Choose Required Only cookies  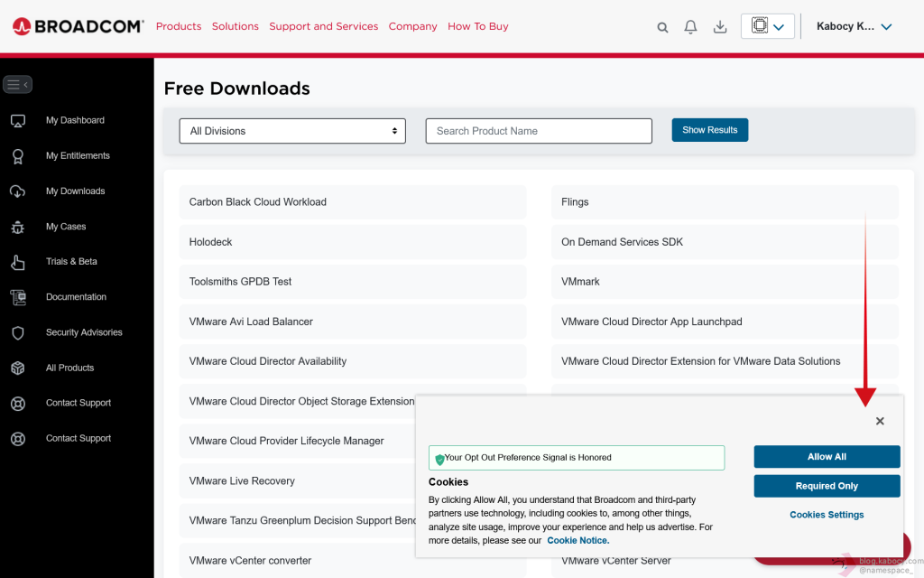[x=827, y=486]
